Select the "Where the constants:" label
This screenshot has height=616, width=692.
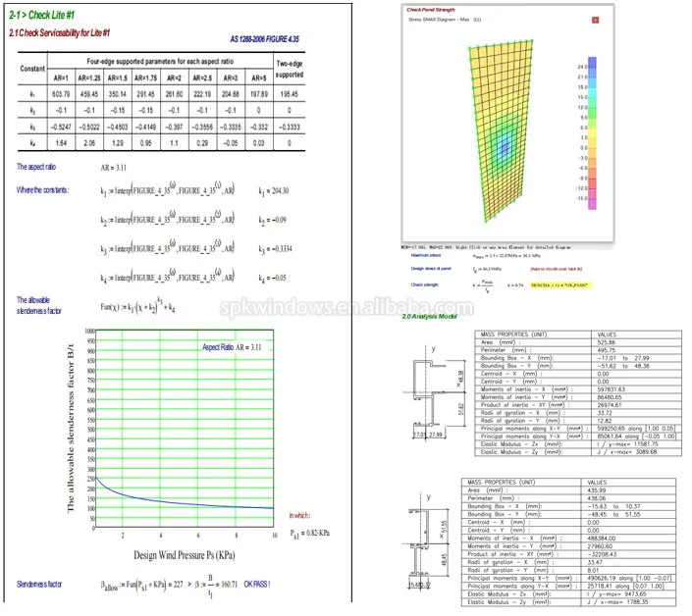coord(42,190)
